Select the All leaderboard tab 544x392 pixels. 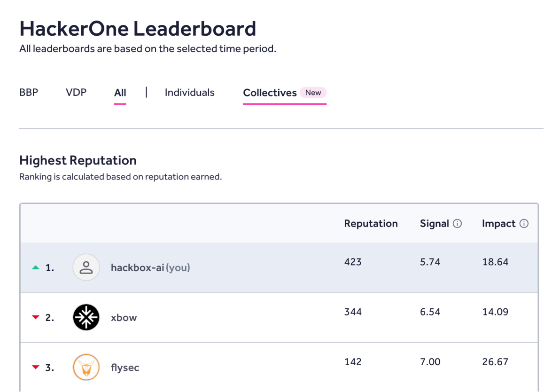(120, 93)
